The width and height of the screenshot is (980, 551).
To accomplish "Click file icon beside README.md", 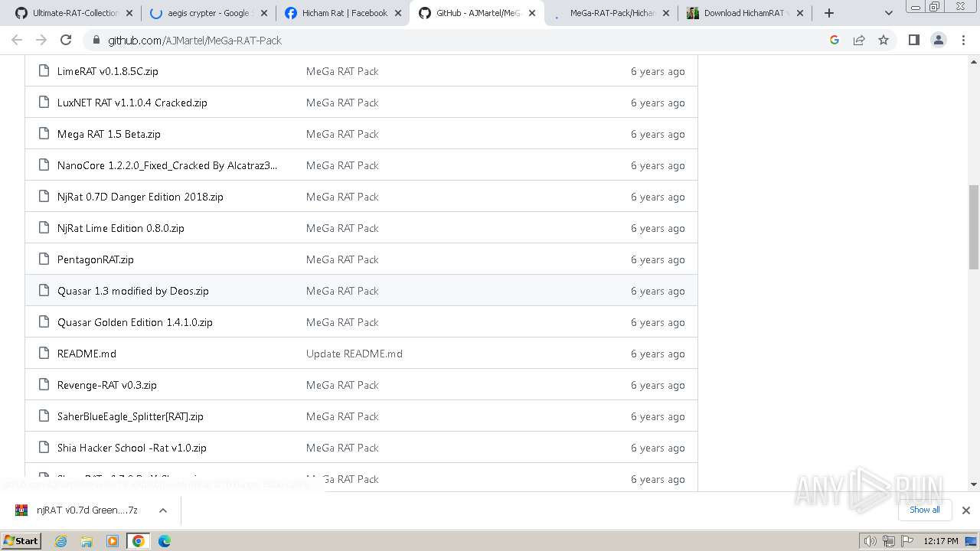I will (44, 353).
